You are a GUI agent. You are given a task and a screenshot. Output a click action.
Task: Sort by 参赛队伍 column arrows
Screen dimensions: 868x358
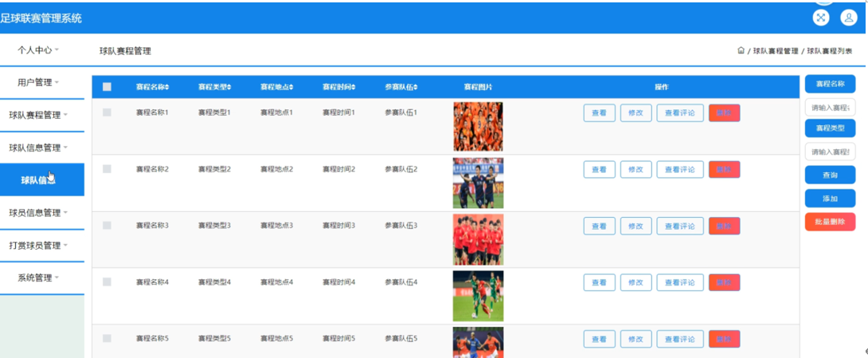coord(415,88)
